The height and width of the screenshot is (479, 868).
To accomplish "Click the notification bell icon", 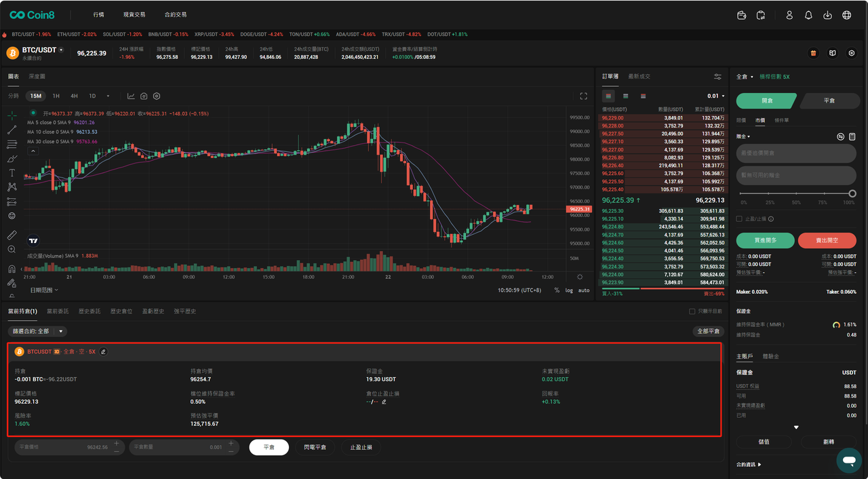I will pos(808,15).
